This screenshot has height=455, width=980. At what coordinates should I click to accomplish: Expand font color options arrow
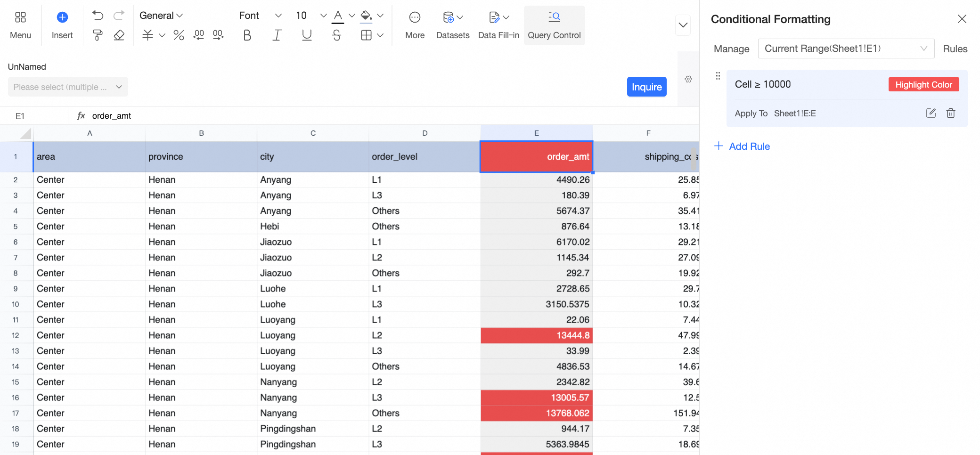pyautogui.click(x=352, y=16)
